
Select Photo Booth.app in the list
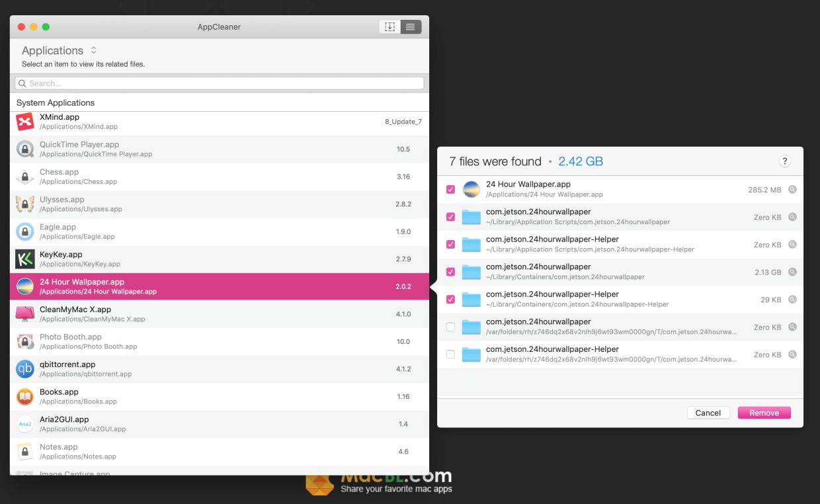point(220,342)
